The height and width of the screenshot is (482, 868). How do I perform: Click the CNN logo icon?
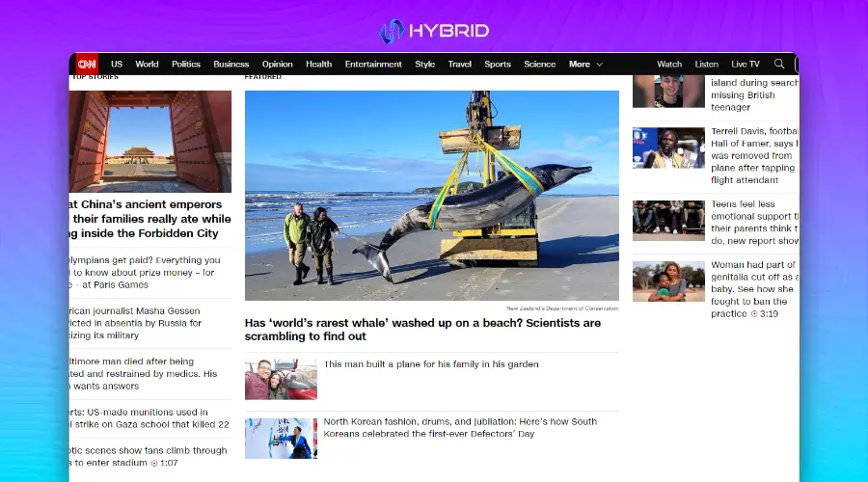point(87,65)
